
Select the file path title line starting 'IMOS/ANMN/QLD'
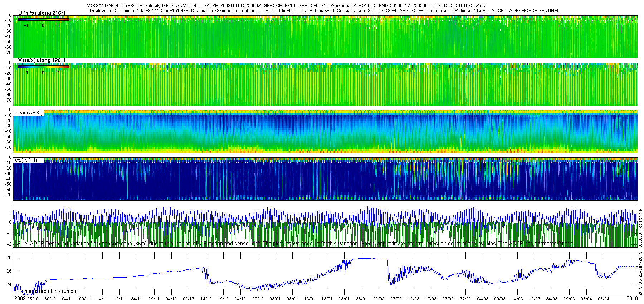coord(285,6)
